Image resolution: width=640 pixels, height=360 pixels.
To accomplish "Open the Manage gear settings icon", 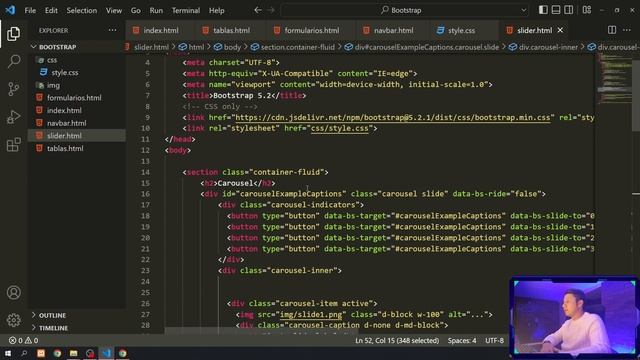I will coord(13,320).
